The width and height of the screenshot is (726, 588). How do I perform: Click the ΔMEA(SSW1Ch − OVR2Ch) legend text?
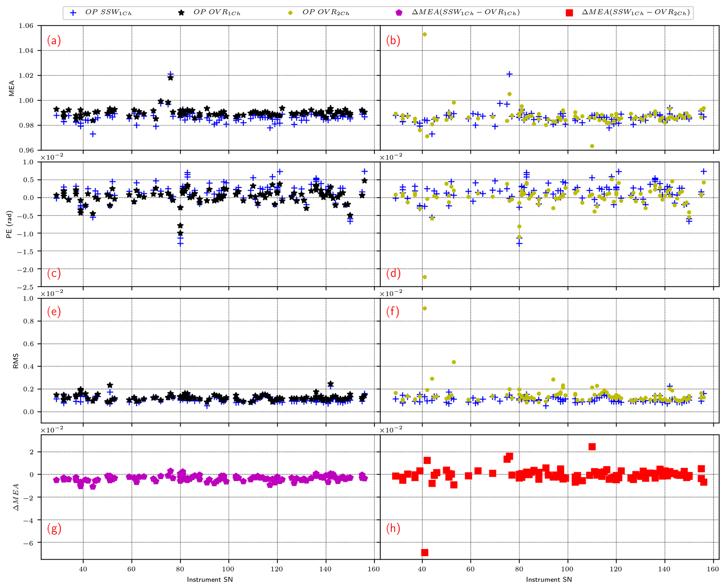(636, 13)
